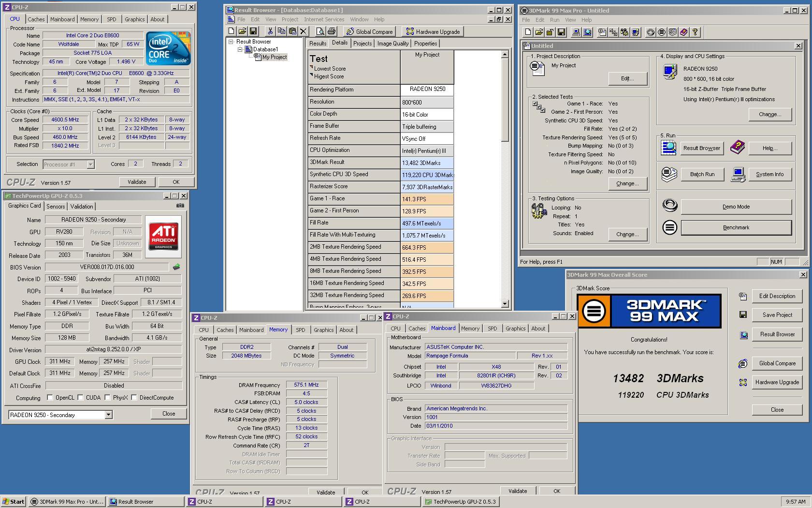Click Demo Mode button in 3DMark
This screenshot has width=812, height=508.
pyautogui.click(x=736, y=207)
